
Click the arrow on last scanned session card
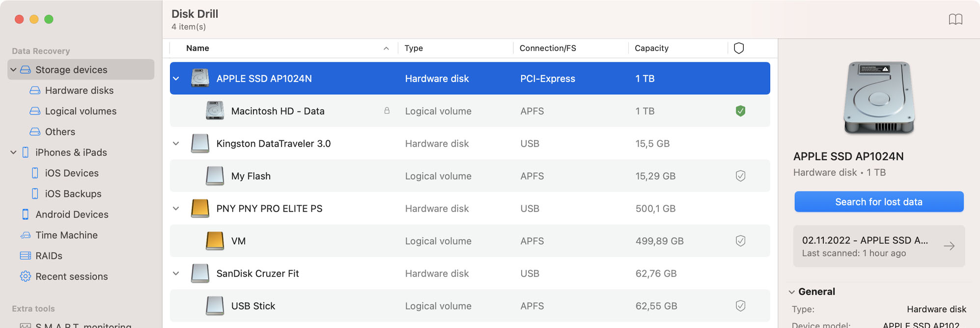point(949,246)
